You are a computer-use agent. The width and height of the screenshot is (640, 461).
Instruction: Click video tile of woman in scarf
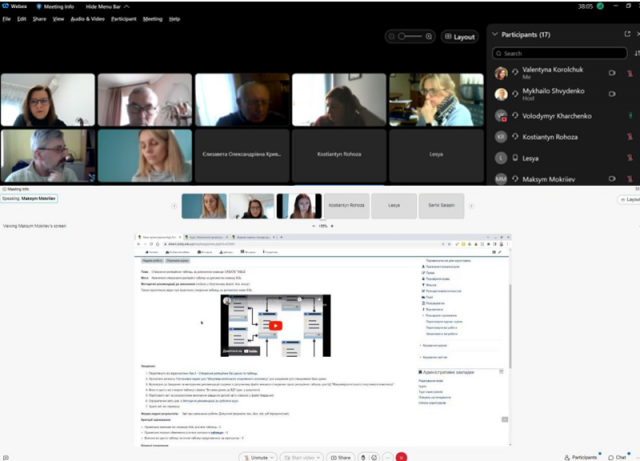(436, 100)
